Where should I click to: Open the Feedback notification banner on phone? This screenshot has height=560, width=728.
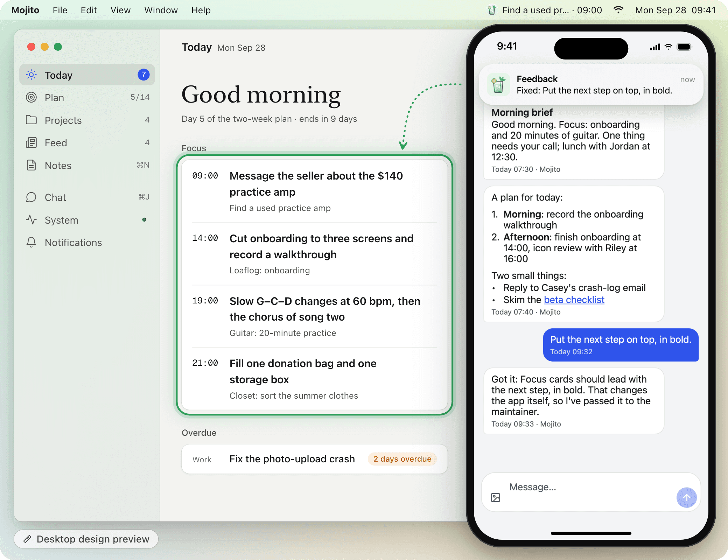(x=591, y=85)
